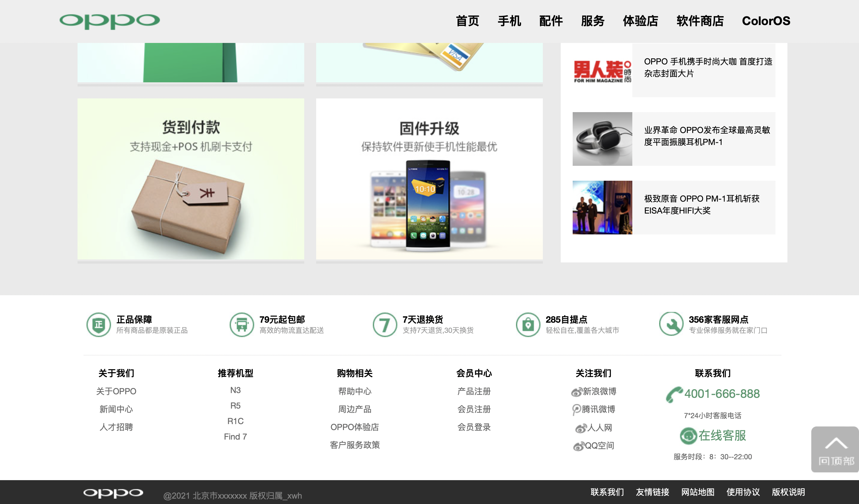Image resolution: width=859 pixels, height=504 pixels.
Task: Click the 7天退换货 number-seven icon
Action: pos(385,324)
